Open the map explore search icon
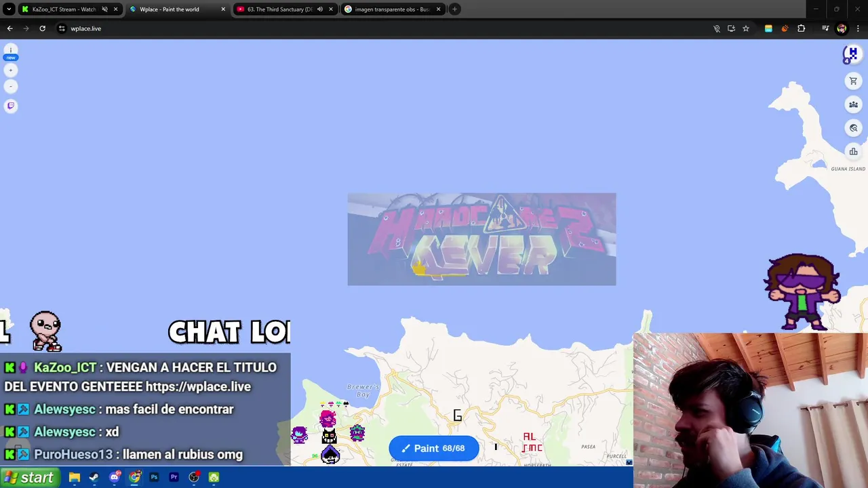The height and width of the screenshot is (488, 868). [x=853, y=128]
